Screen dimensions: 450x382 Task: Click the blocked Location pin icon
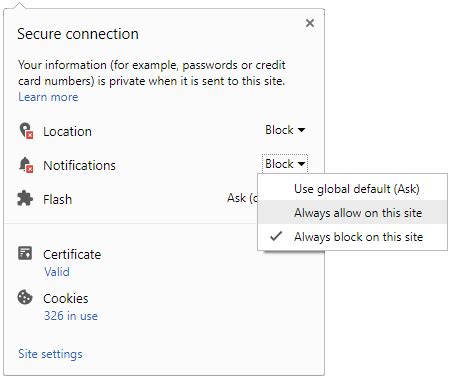[26, 131]
